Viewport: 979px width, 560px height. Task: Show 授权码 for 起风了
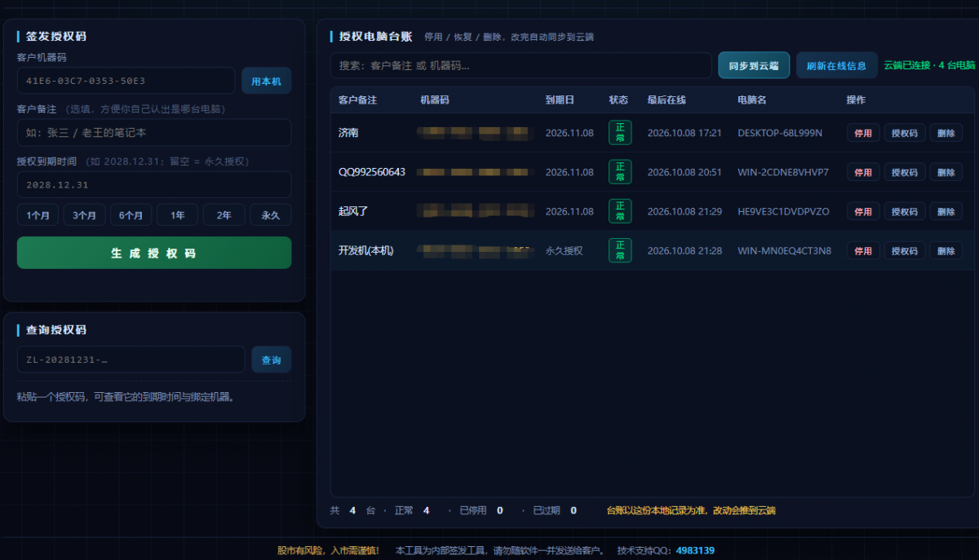coord(905,211)
